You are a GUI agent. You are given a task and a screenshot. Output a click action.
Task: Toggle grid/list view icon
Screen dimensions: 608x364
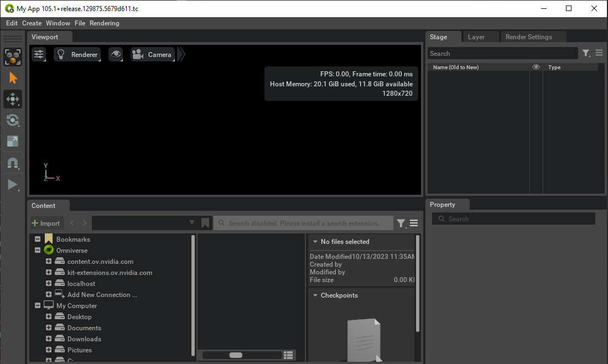(288, 355)
